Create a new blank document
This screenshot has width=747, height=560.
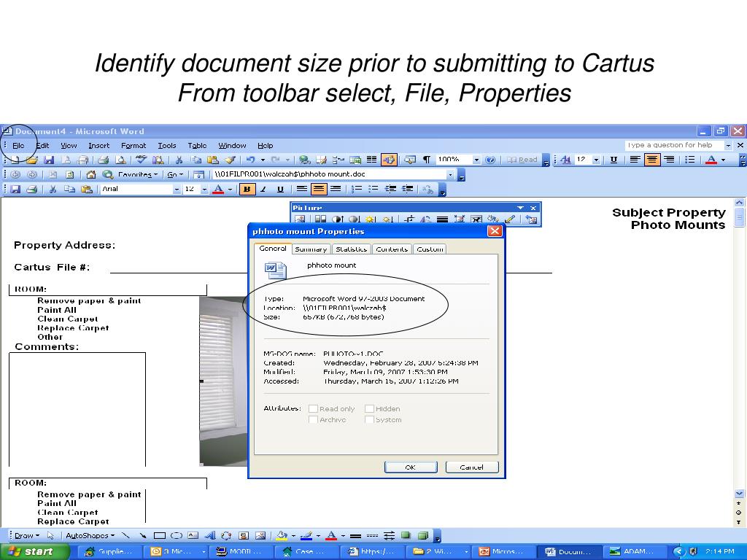(15, 160)
